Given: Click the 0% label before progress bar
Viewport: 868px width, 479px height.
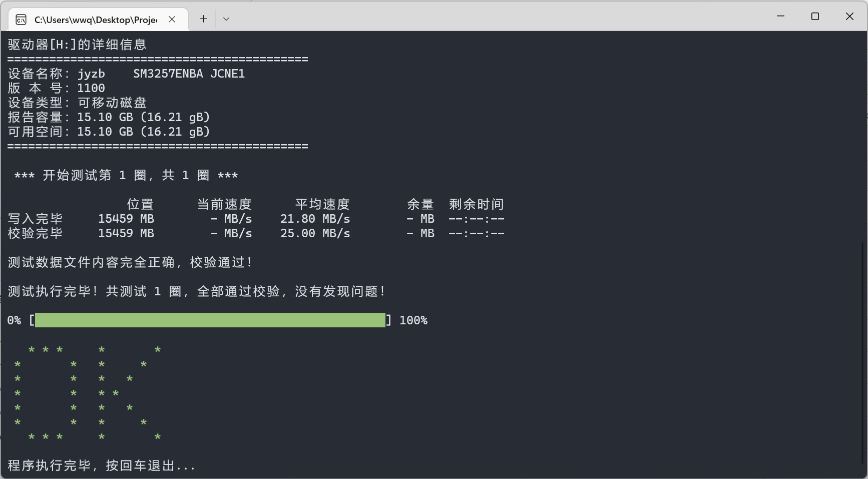Looking at the screenshot, I should [x=14, y=321].
